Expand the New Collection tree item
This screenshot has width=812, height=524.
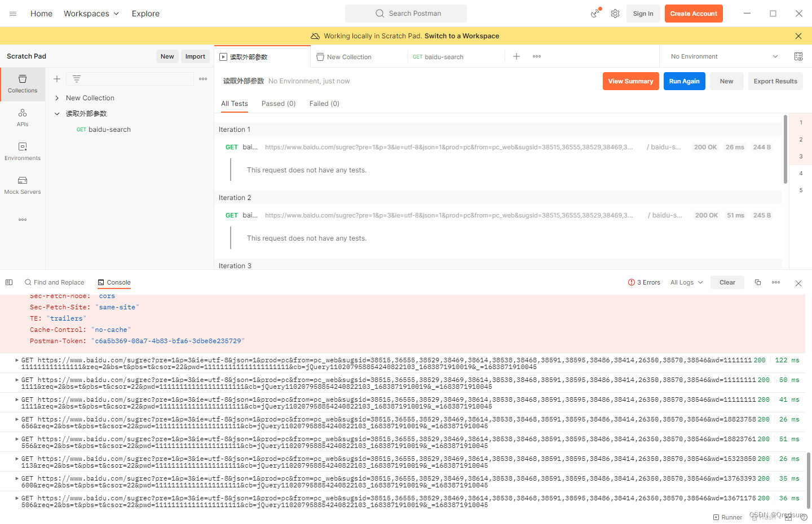pyautogui.click(x=57, y=98)
